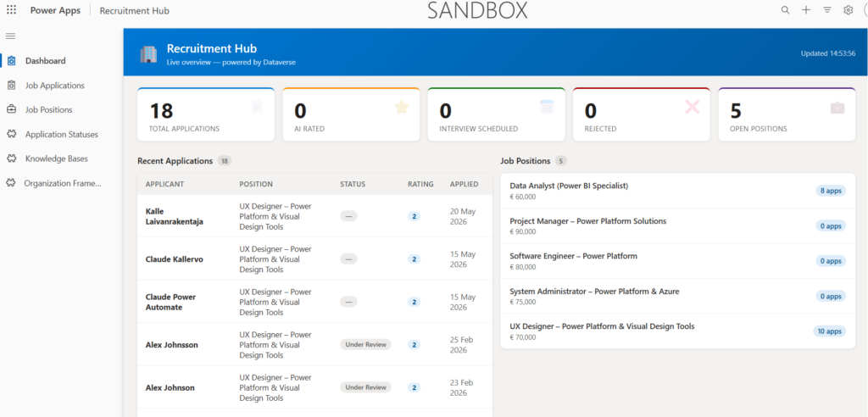Open the Rejected card
This screenshot has height=417, width=868.
point(642,114)
